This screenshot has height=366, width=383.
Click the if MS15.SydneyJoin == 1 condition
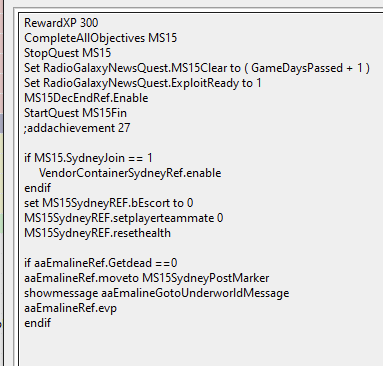point(88,158)
